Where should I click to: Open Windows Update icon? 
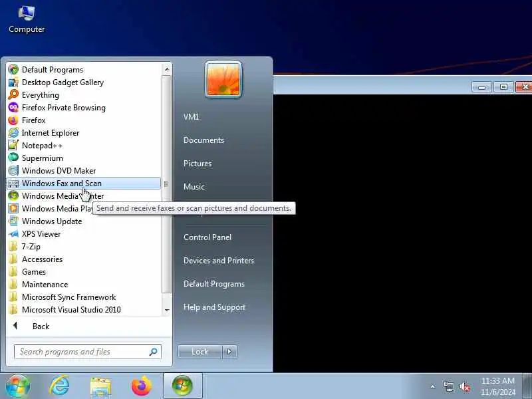pyautogui.click(x=13, y=221)
